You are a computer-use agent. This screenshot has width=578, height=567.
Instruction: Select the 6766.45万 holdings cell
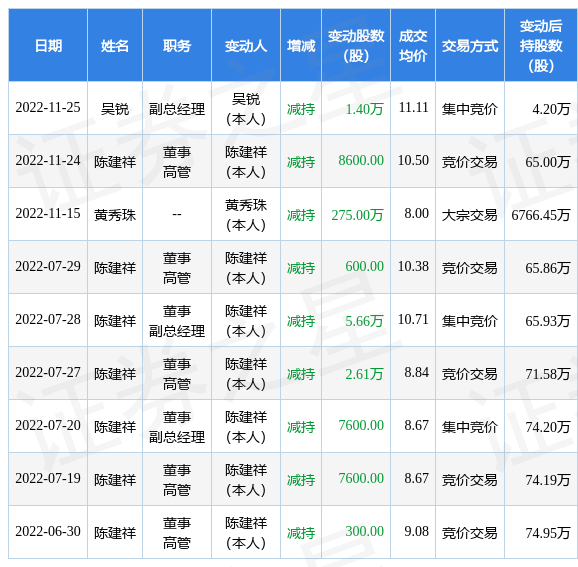(541, 215)
